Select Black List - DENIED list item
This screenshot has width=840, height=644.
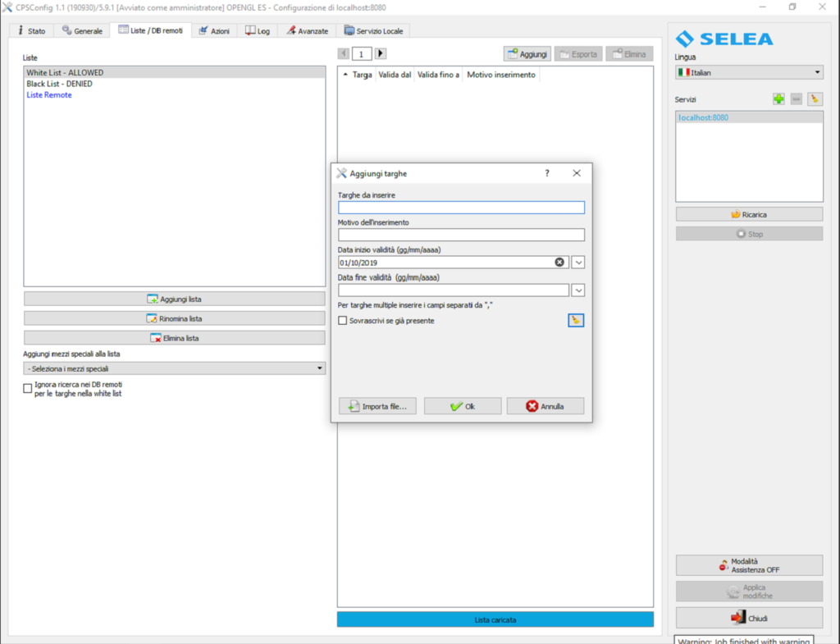(59, 84)
